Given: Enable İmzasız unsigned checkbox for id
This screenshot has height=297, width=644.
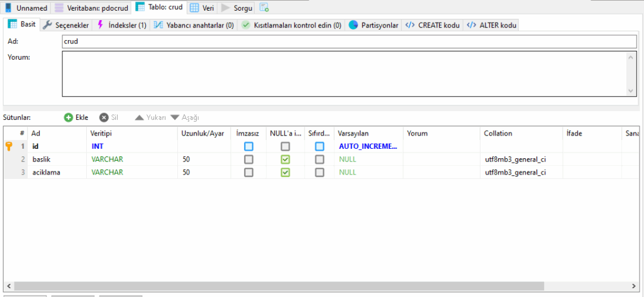Looking at the screenshot, I should click(x=248, y=146).
